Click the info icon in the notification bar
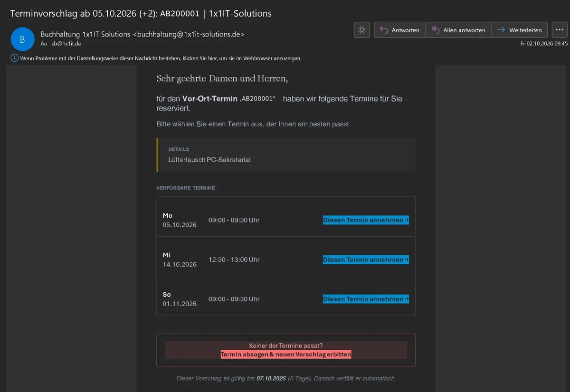 14,58
